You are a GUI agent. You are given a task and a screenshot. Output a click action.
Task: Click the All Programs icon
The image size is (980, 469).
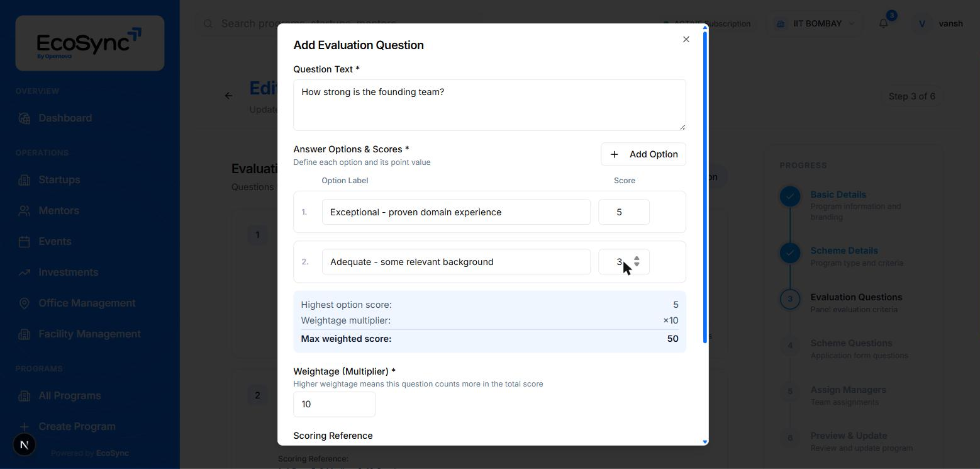[25, 396]
